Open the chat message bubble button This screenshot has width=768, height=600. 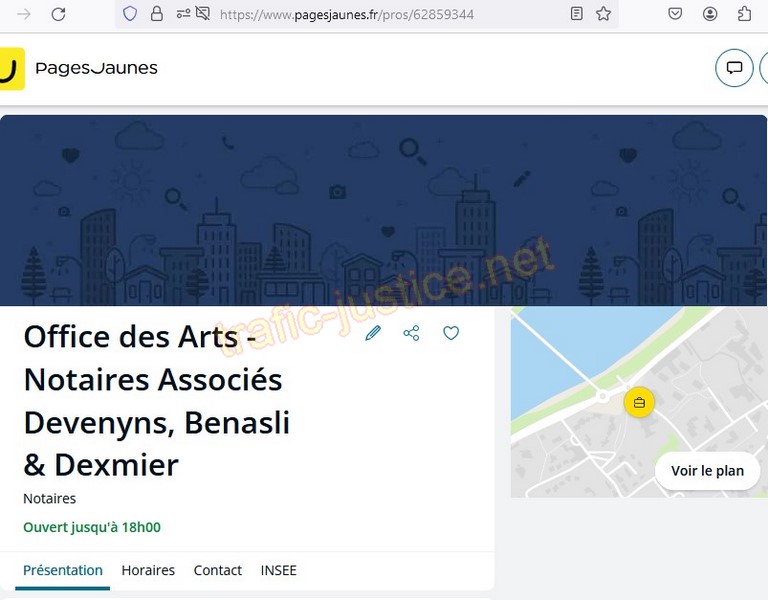pos(734,68)
